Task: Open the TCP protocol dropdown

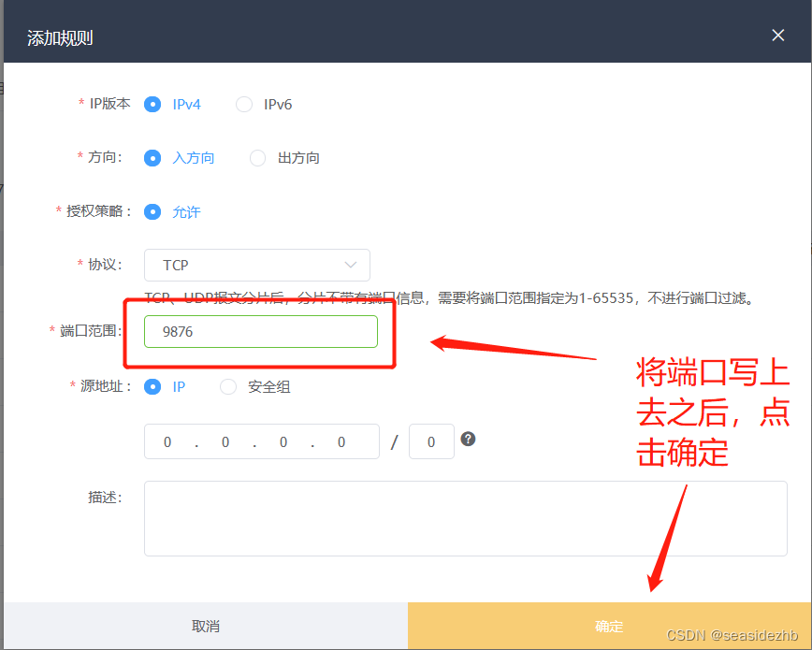Action: (257, 265)
